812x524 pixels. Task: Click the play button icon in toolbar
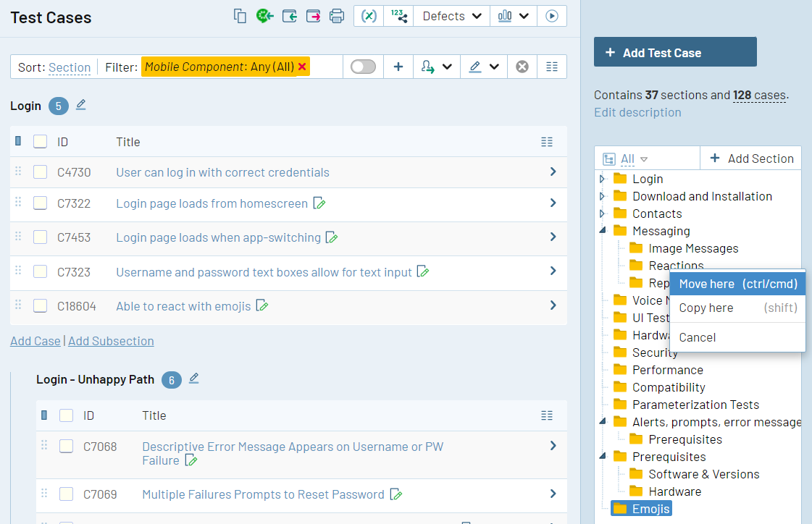coord(552,16)
